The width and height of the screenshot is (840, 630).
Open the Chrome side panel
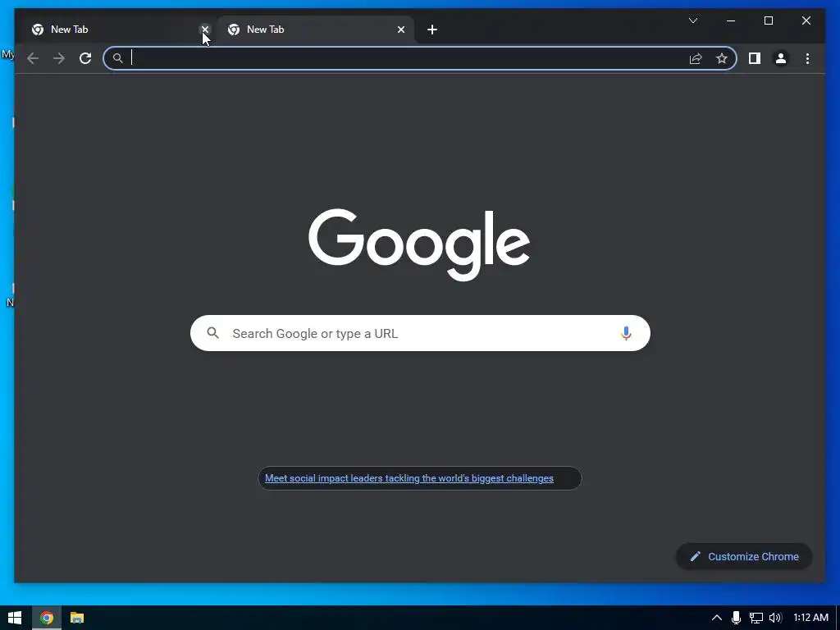click(x=755, y=58)
